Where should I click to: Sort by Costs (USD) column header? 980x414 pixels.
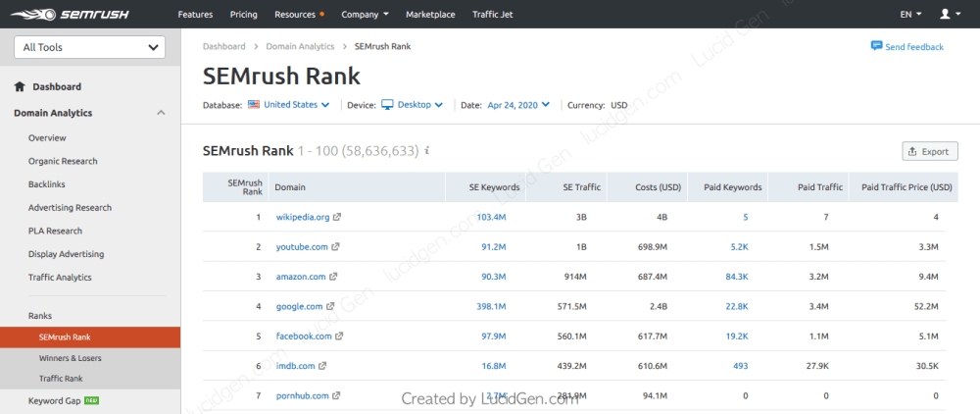pos(648,187)
